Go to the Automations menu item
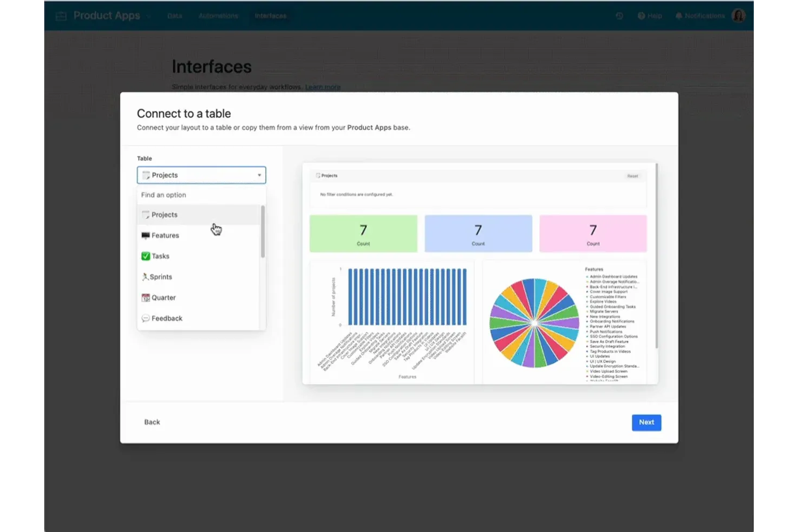Viewport: 798px width, 532px height. (x=218, y=16)
